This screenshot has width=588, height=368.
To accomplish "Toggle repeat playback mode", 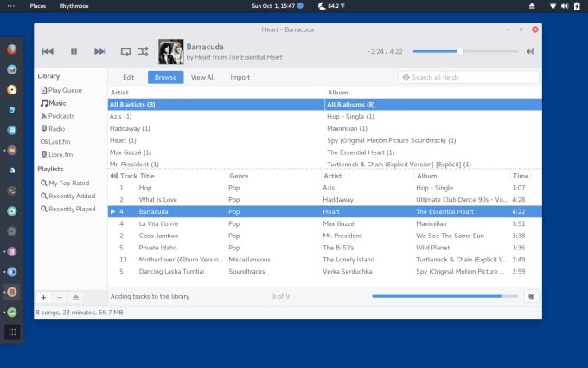I will tap(126, 52).
